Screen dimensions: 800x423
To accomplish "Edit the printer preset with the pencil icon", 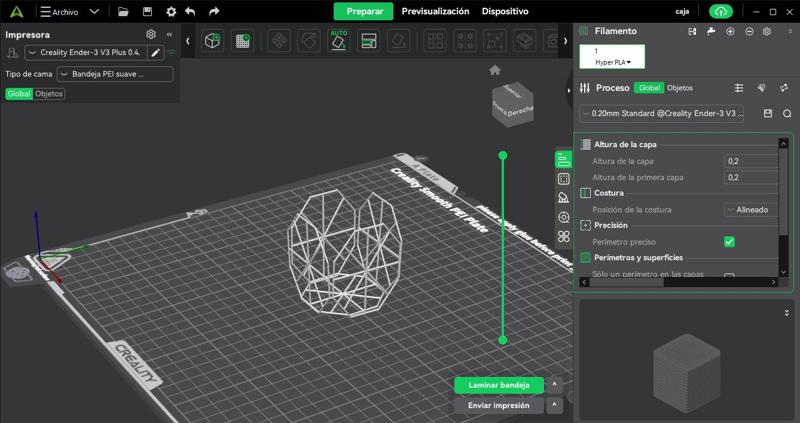I will [156, 53].
